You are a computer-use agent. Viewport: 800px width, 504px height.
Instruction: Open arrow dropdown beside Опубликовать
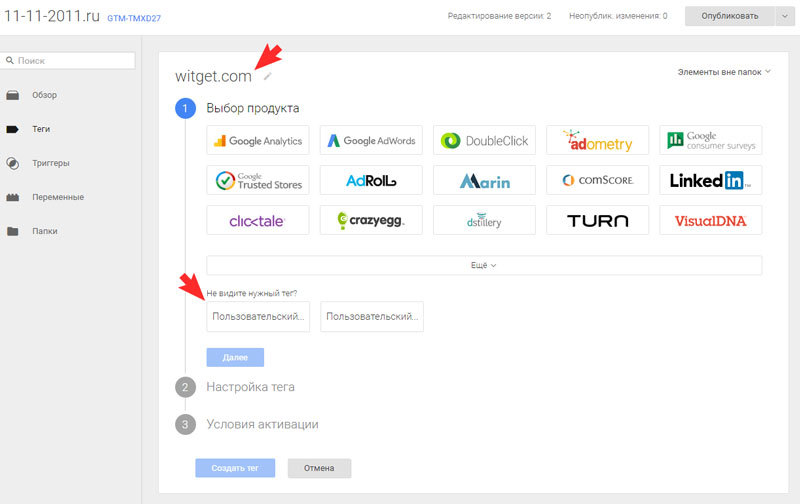pyautogui.click(x=785, y=16)
